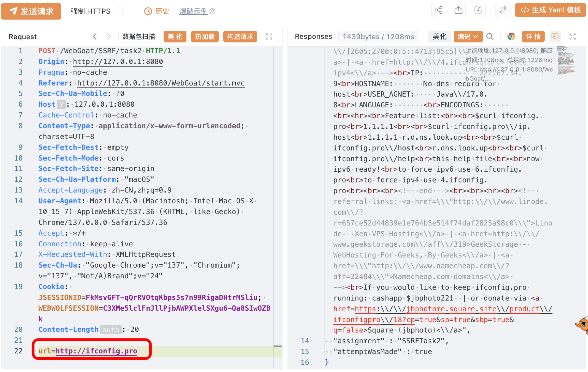Open the 历史 history panel
Screen dimensions: 588x372
157,11
